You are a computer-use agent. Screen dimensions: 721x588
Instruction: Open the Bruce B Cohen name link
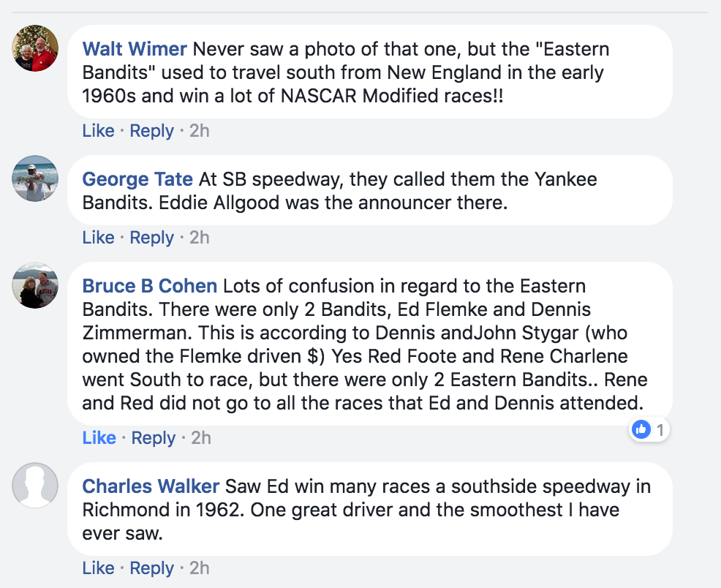coord(150,286)
